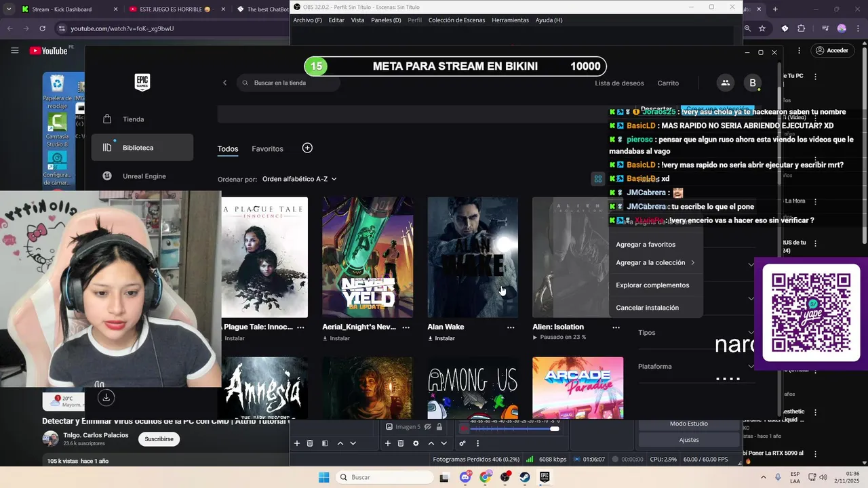Remove selected source in OBS sources panel

(401, 443)
